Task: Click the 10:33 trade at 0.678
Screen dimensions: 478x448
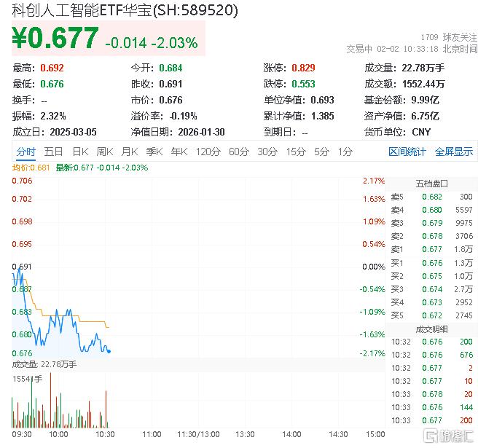Action: click(x=431, y=394)
